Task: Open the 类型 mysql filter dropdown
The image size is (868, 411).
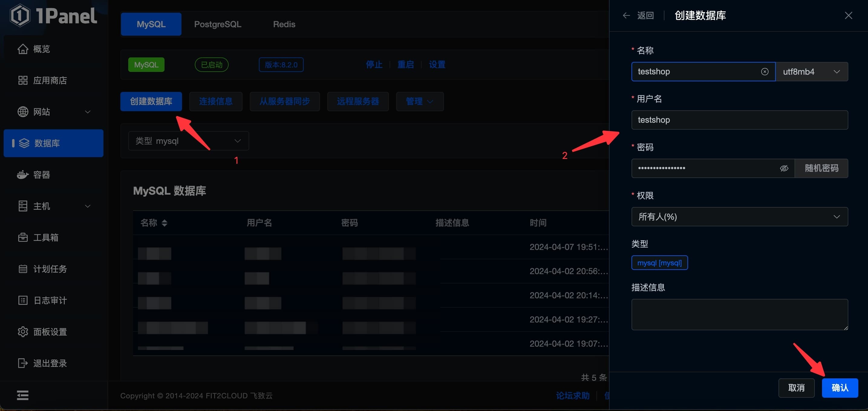Action: pyautogui.click(x=188, y=141)
